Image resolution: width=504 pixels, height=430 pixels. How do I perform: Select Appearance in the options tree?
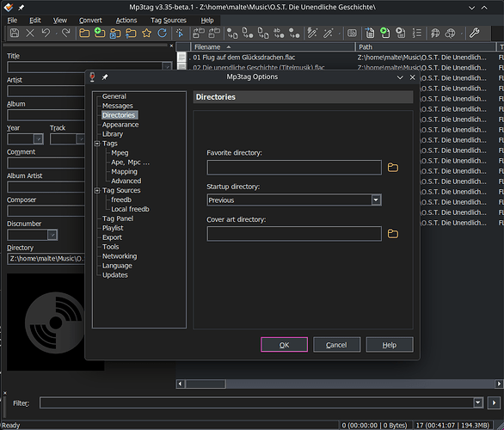(120, 125)
